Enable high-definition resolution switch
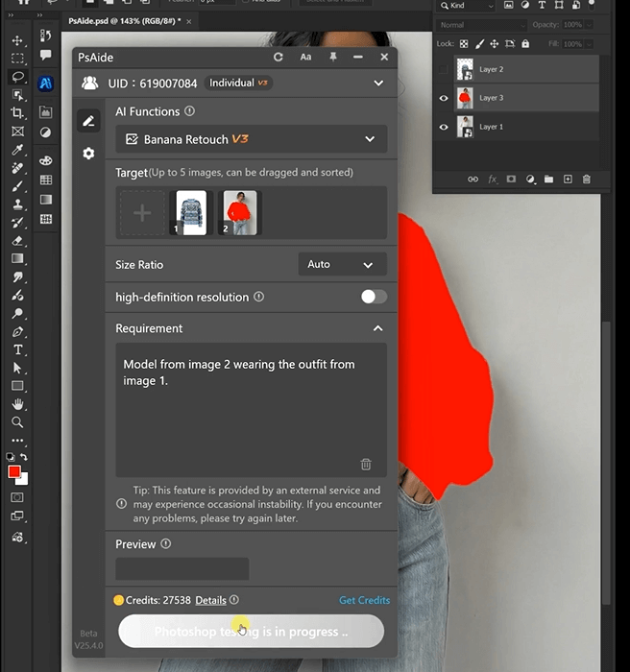Screen dimensions: 630x672 (x=374, y=297)
